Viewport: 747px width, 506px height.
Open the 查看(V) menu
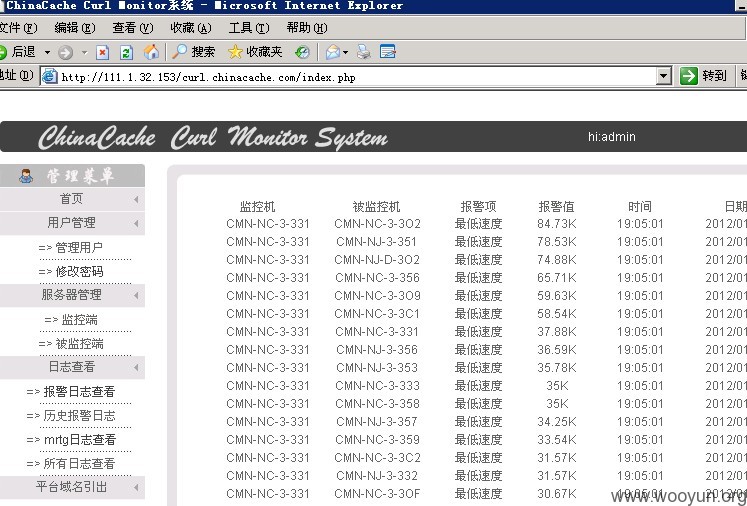pyautogui.click(x=133, y=28)
